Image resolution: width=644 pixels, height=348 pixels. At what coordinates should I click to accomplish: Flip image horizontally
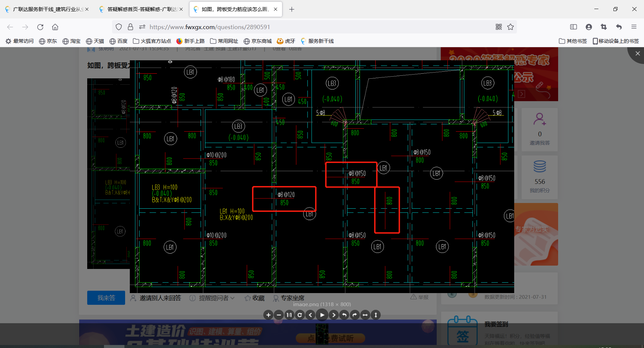365,315
